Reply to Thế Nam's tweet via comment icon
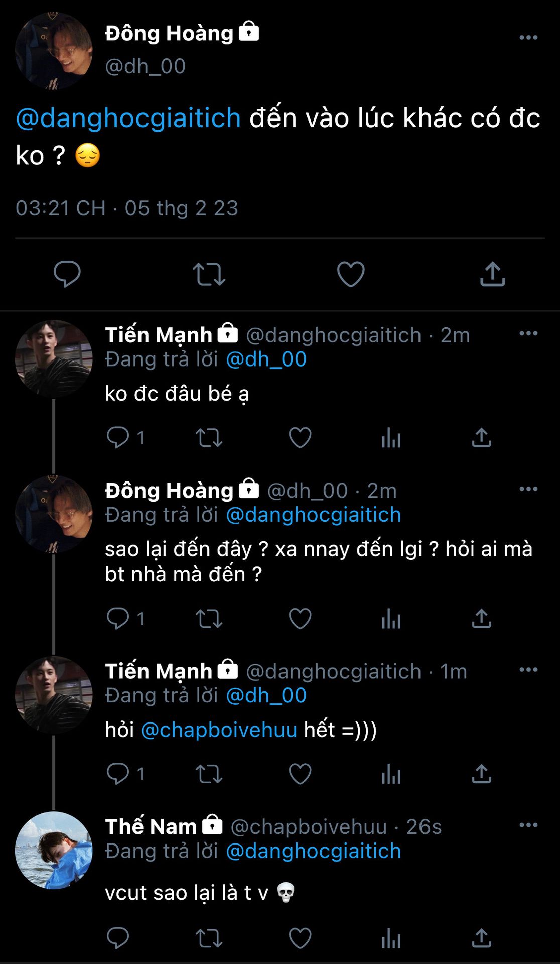Viewport: 560px width, 964px height. point(118,938)
